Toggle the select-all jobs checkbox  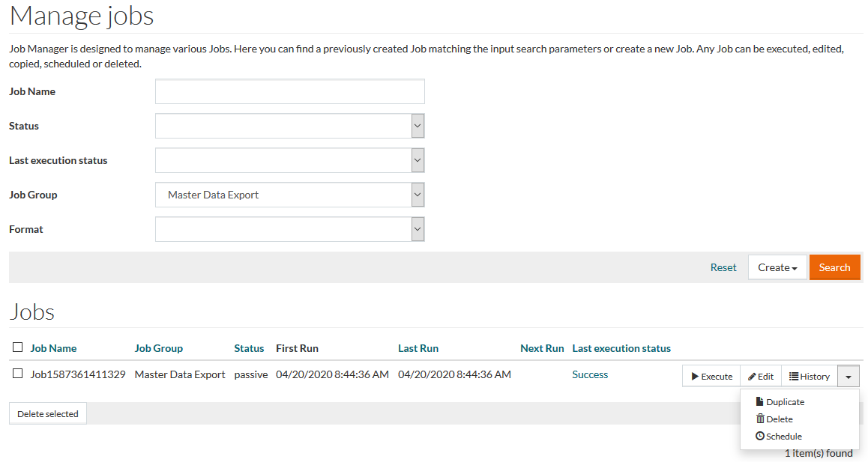[x=18, y=347]
